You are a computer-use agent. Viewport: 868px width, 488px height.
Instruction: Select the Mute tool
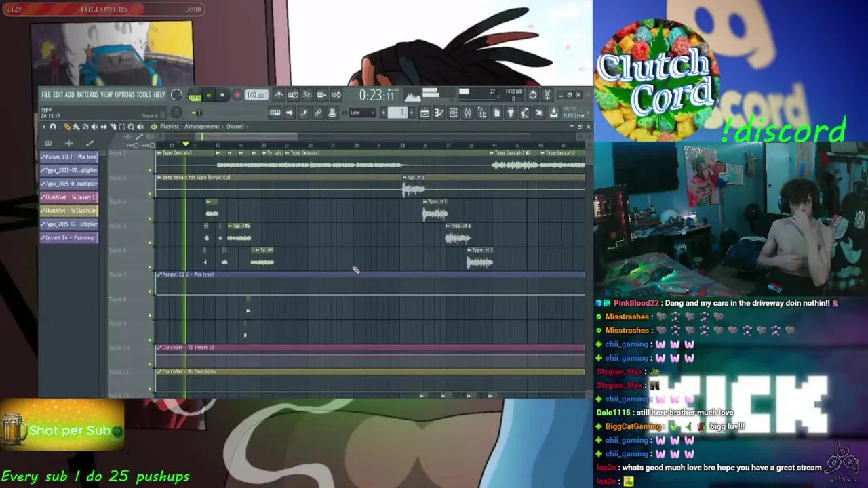[94, 127]
